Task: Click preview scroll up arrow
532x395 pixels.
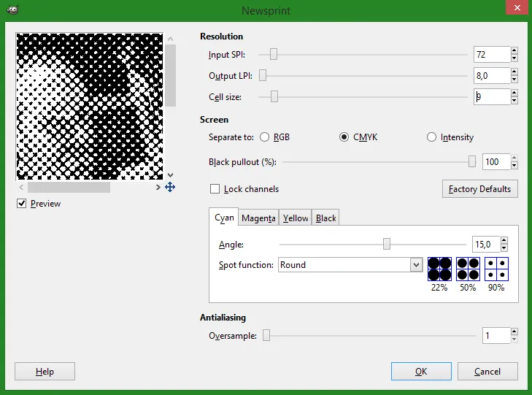Action: 170,39
